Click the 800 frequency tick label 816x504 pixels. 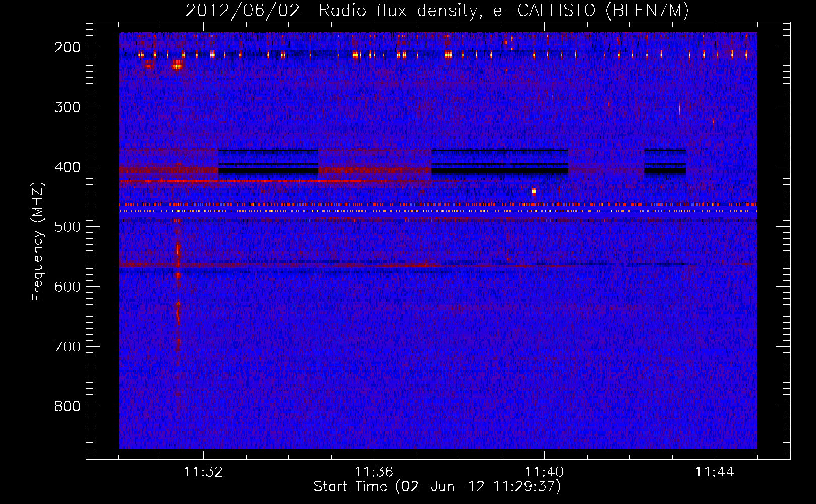click(x=68, y=406)
